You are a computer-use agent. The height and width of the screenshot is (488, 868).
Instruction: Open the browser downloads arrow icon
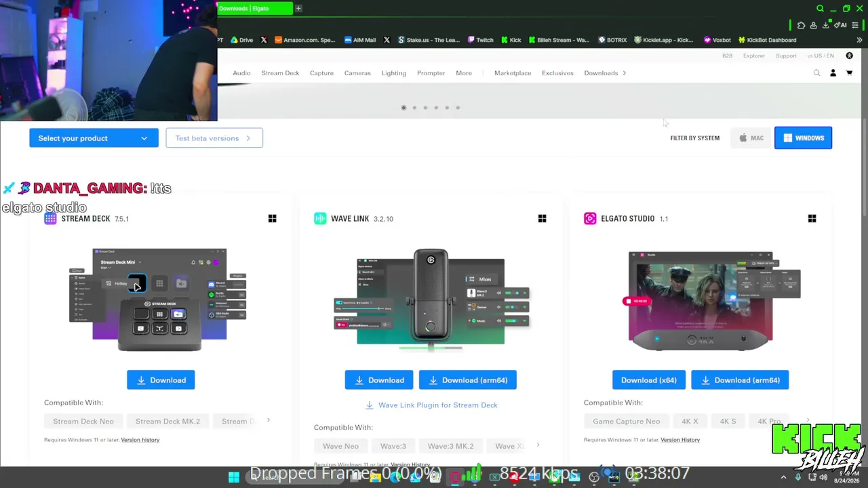(x=825, y=25)
